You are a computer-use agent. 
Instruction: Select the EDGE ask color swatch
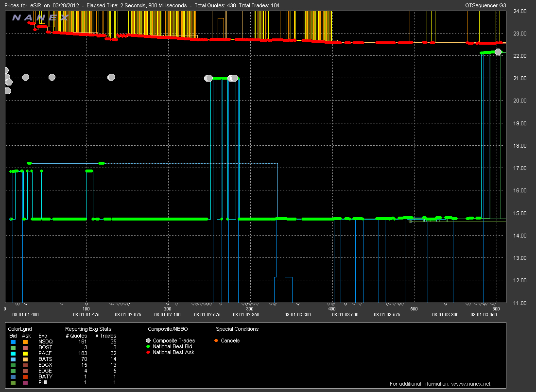coord(25,371)
